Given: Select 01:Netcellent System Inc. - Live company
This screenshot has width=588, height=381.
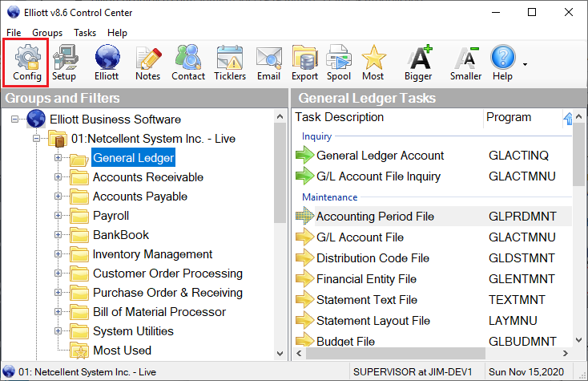Looking at the screenshot, I should coord(153,139).
